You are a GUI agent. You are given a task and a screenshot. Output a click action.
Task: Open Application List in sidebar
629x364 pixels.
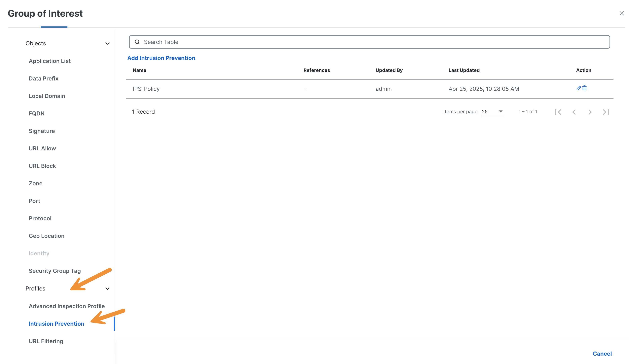pyautogui.click(x=50, y=61)
